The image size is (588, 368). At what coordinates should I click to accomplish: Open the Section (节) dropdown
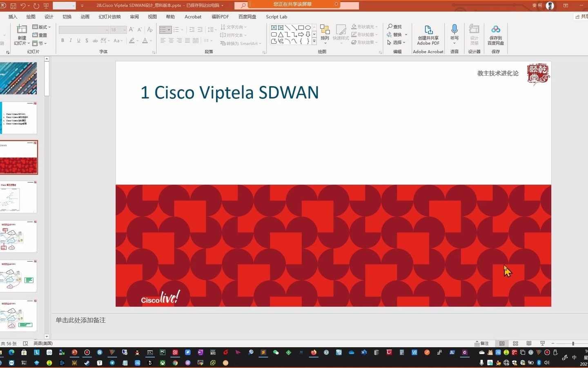pyautogui.click(x=40, y=43)
